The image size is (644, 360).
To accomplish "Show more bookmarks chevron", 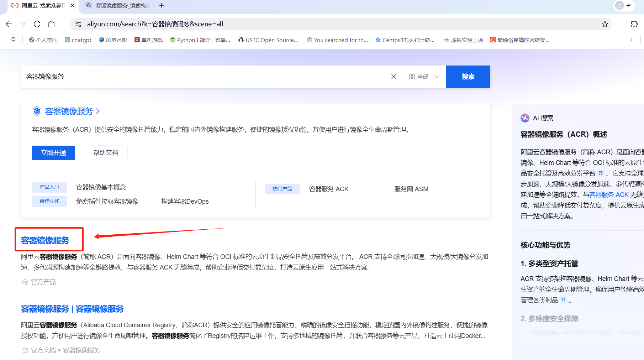I will 631,40.
